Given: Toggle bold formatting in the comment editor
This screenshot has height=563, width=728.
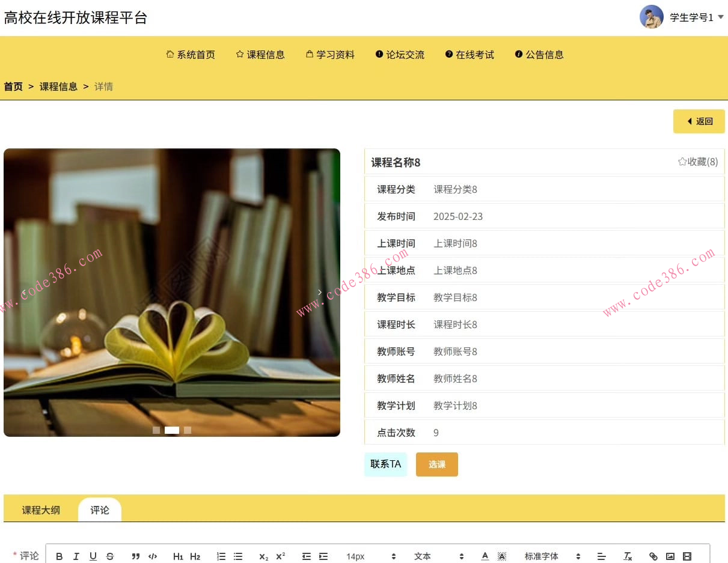Looking at the screenshot, I should [x=59, y=556].
